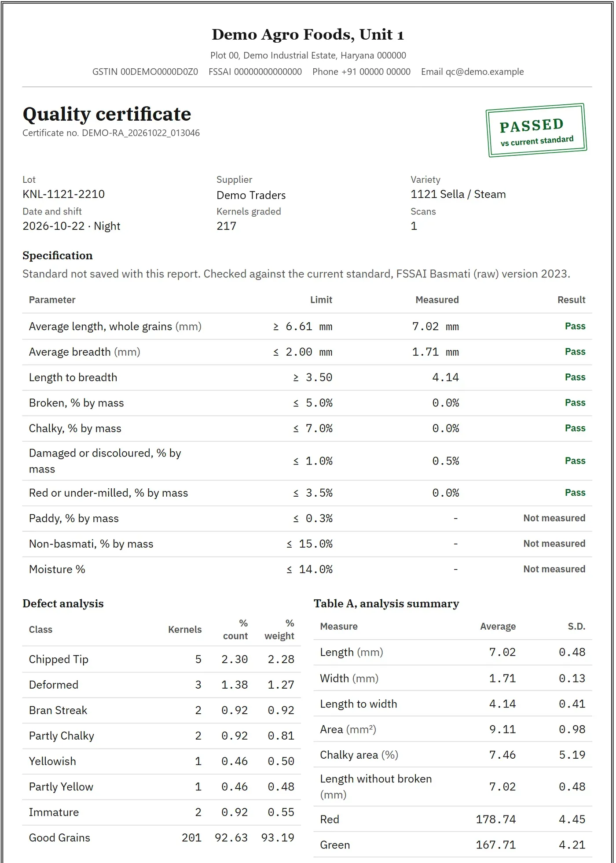The width and height of the screenshot is (616, 863).
Task: Click the "Specification" section heading
Action: (x=58, y=255)
